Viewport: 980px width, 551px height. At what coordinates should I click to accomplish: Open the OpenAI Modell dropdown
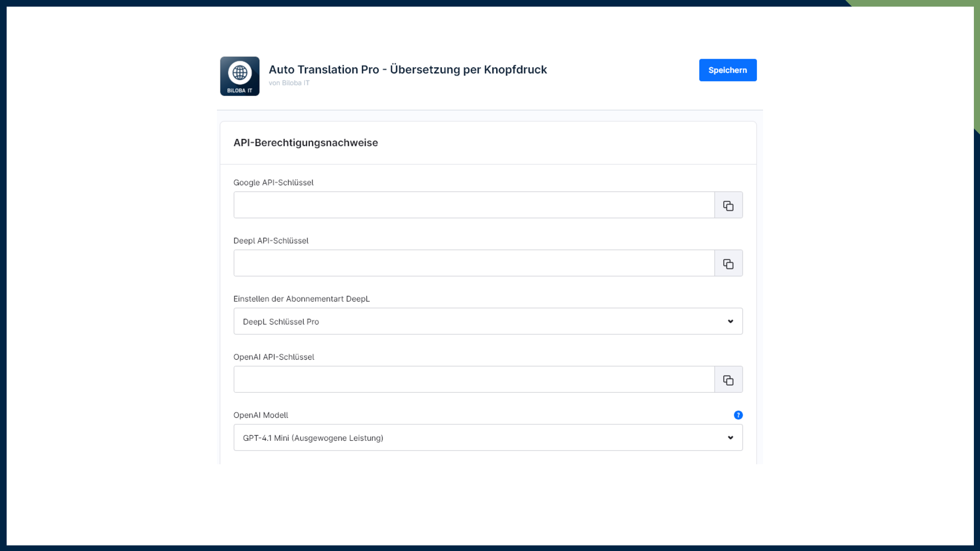pyautogui.click(x=487, y=437)
